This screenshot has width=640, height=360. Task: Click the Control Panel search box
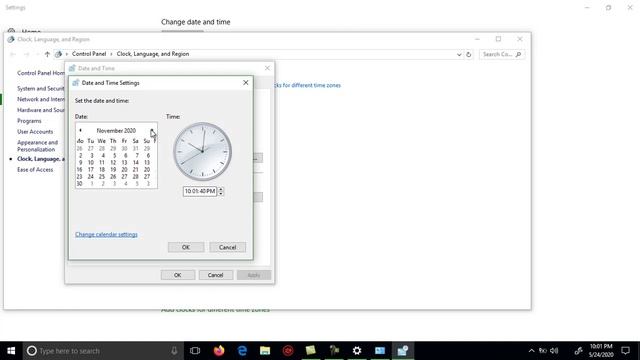tap(502, 54)
